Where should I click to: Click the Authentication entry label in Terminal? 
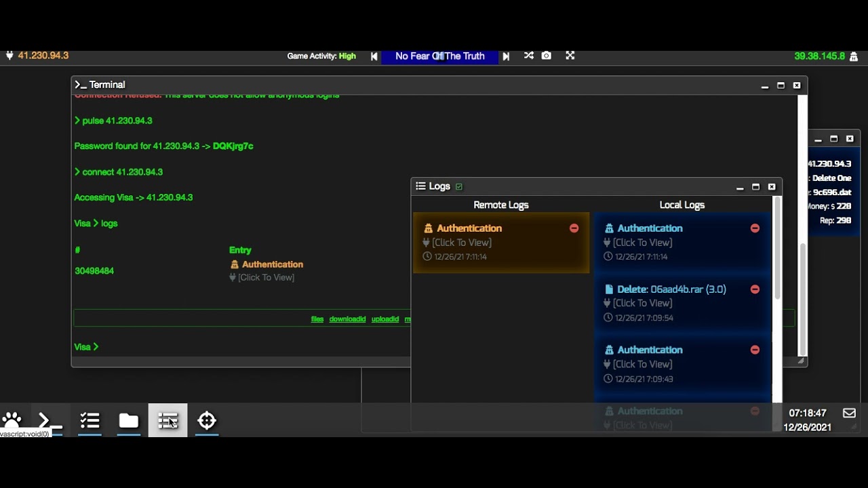pos(273,264)
